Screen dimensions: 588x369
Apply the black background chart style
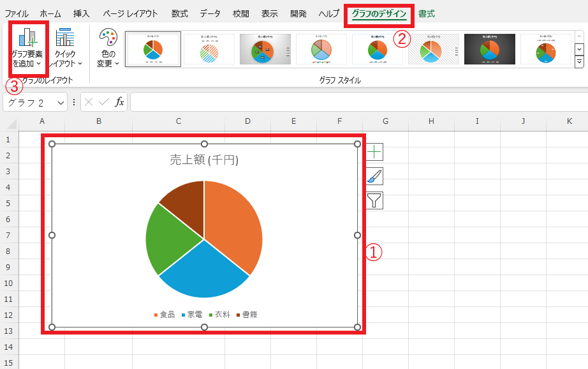click(490, 49)
